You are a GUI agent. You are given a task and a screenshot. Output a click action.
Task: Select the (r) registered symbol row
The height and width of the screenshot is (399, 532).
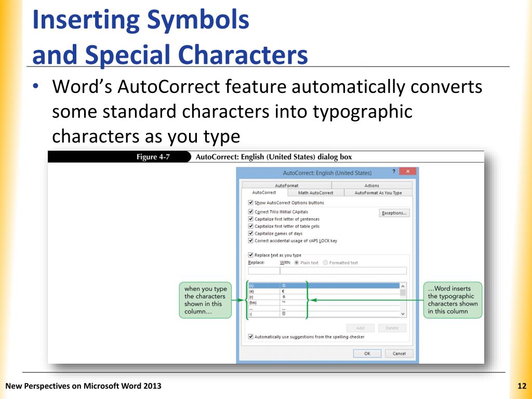(324, 297)
